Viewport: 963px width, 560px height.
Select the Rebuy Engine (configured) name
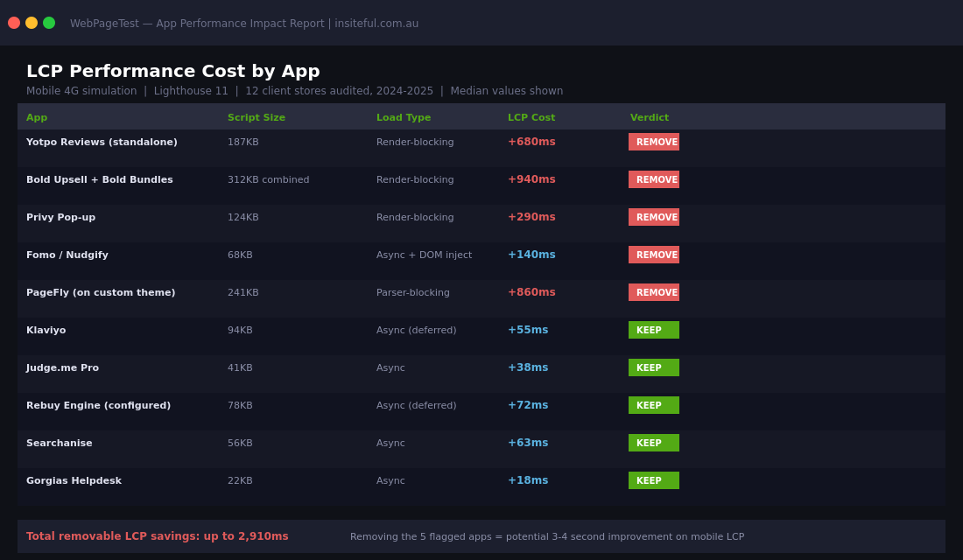[x=98, y=405]
